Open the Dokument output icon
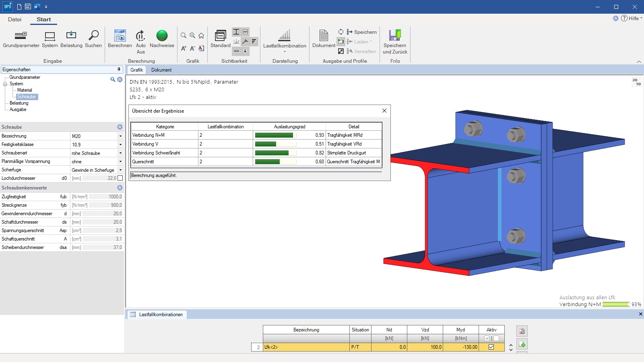The width and height of the screenshot is (644, 362). tap(324, 36)
